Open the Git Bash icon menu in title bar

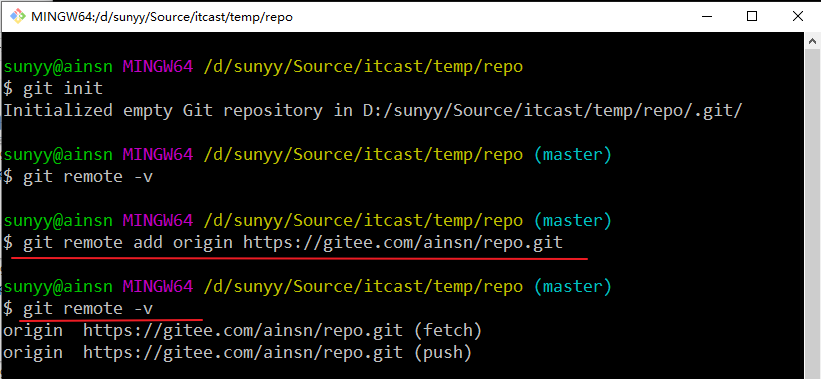(18, 16)
